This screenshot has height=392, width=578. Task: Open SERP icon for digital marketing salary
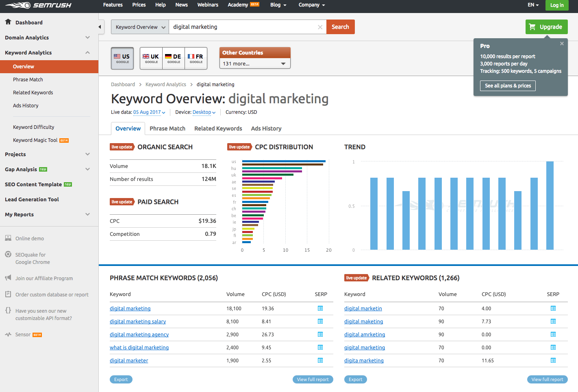(x=320, y=322)
